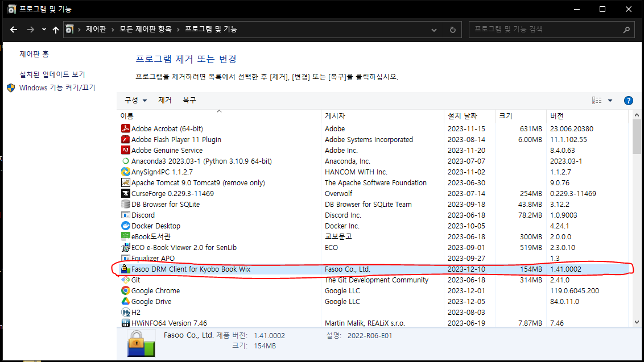Click the '2022-R06-E01' description text
This screenshot has width=644, height=362.
pos(370,336)
